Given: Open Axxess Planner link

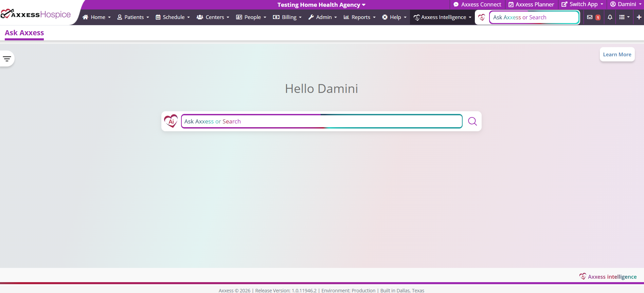Looking at the screenshot, I should pos(531,4).
